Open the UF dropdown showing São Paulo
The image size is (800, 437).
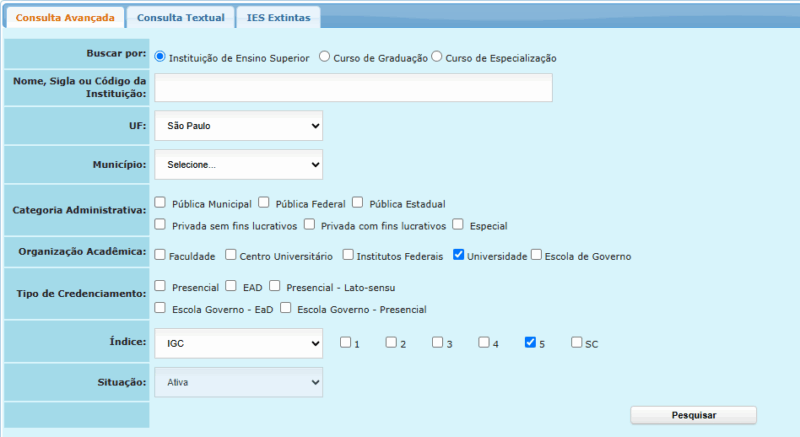(x=239, y=125)
